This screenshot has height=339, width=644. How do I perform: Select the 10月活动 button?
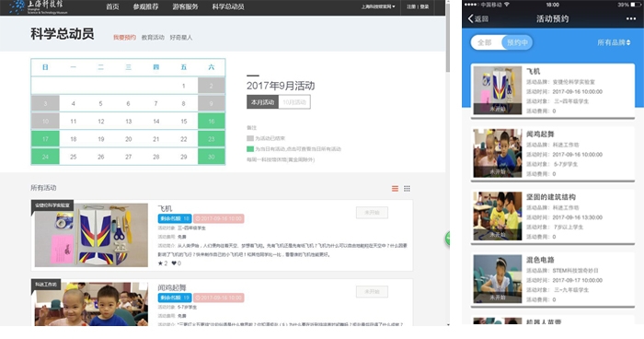pos(294,102)
